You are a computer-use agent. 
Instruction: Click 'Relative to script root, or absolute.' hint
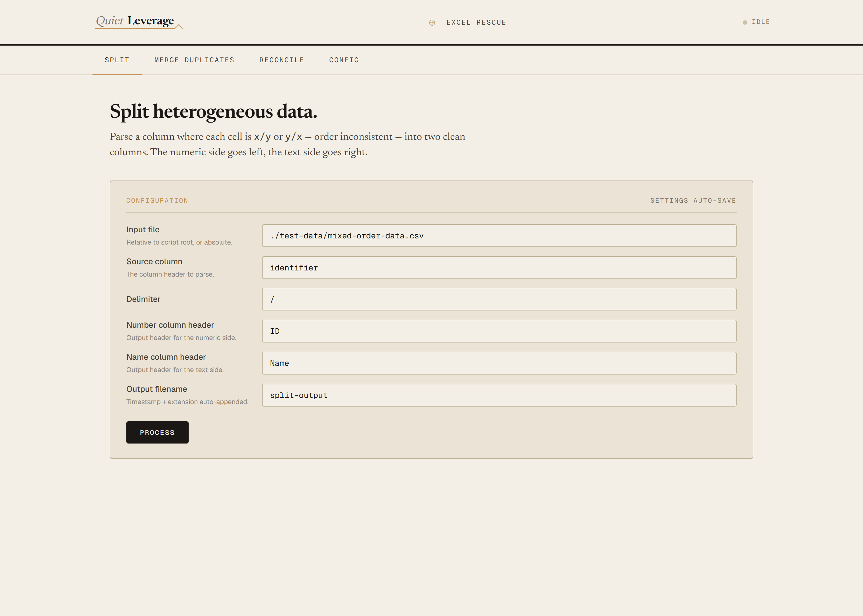pos(179,242)
